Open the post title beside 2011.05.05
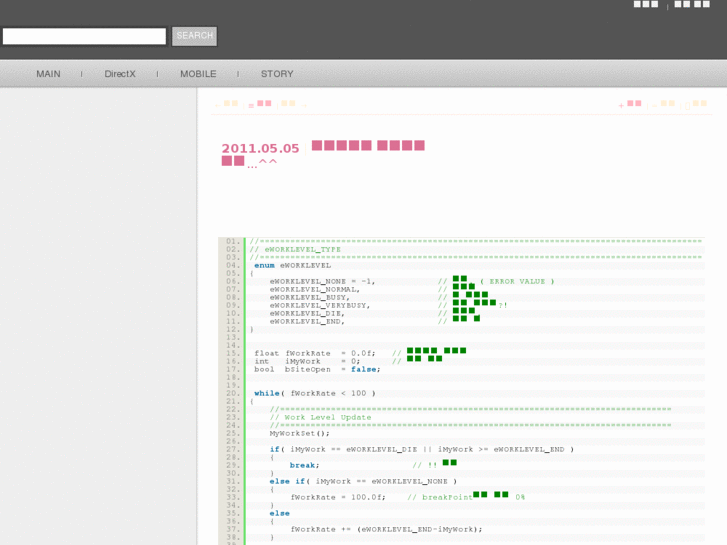 click(368, 146)
